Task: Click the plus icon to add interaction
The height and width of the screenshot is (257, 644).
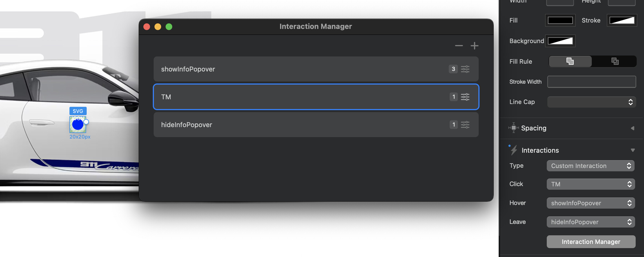Action: [x=474, y=46]
